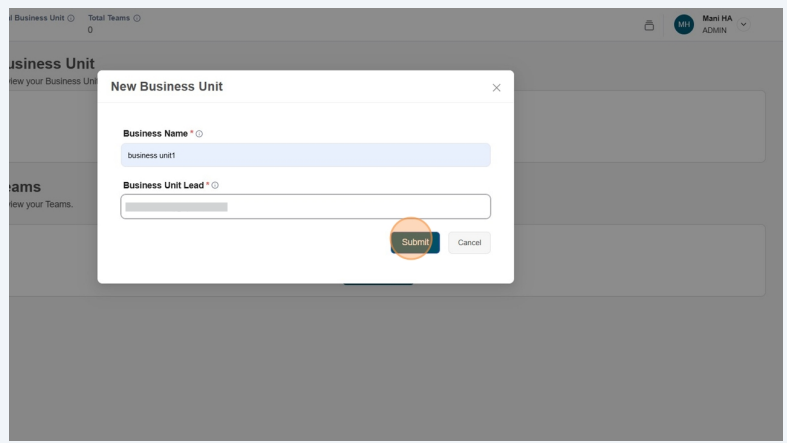Expand the user account dropdown chevron

743,24
